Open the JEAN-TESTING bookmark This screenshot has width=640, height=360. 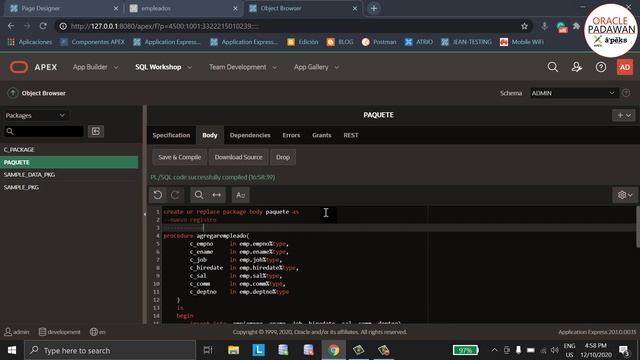point(466,42)
